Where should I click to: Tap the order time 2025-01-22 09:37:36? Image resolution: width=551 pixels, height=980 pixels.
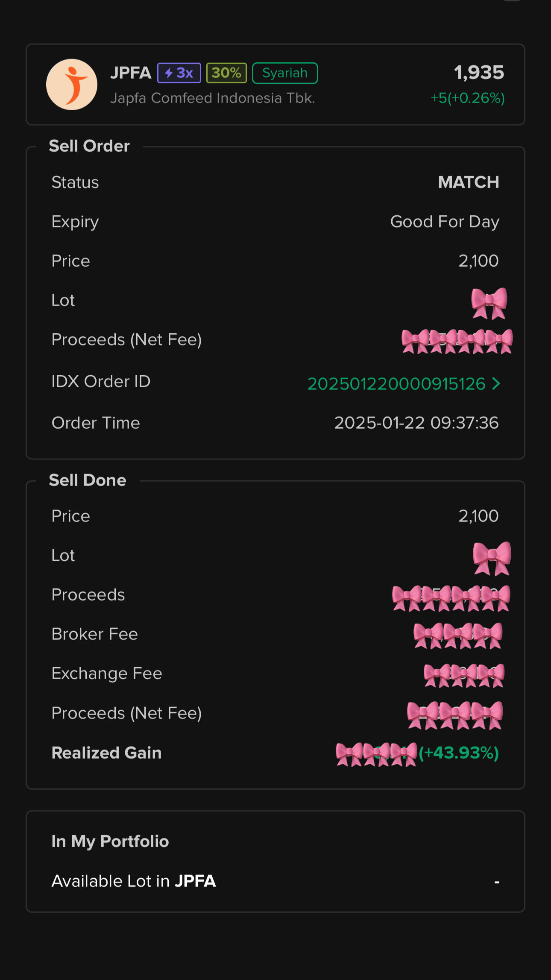click(416, 423)
